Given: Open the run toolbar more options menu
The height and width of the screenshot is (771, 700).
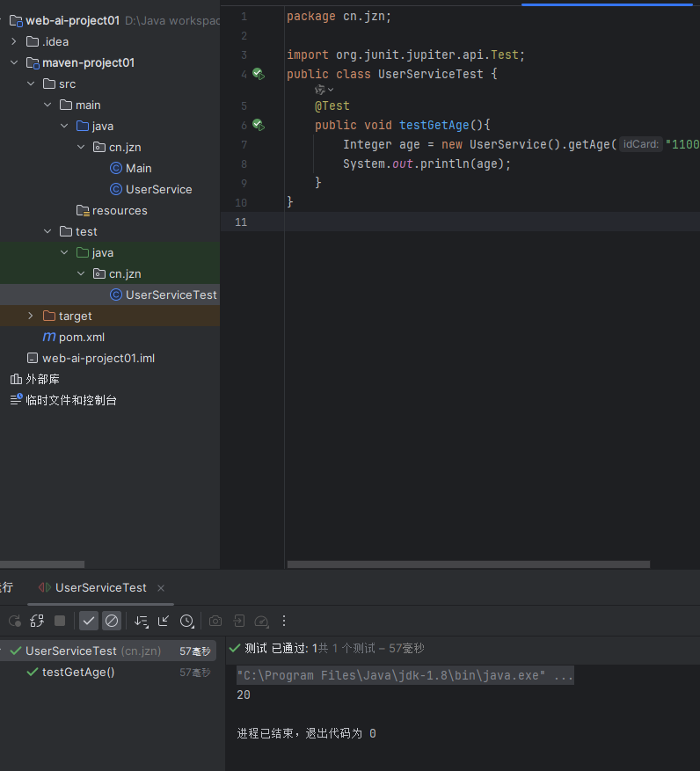Looking at the screenshot, I should tap(284, 621).
